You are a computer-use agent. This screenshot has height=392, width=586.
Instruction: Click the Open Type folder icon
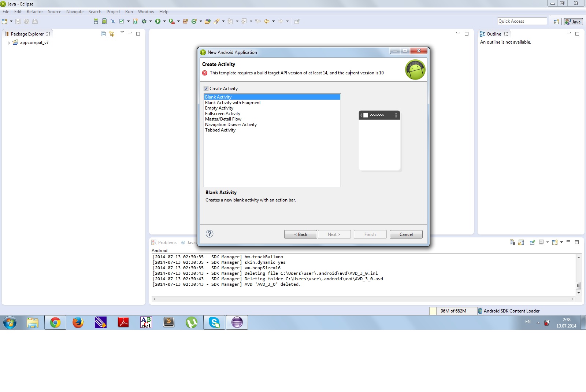point(208,21)
